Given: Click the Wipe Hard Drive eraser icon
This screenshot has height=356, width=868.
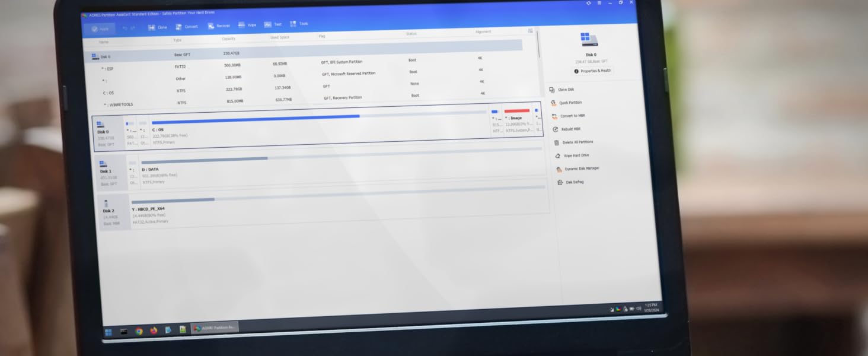Looking at the screenshot, I should pyautogui.click(x=558, y=155).
